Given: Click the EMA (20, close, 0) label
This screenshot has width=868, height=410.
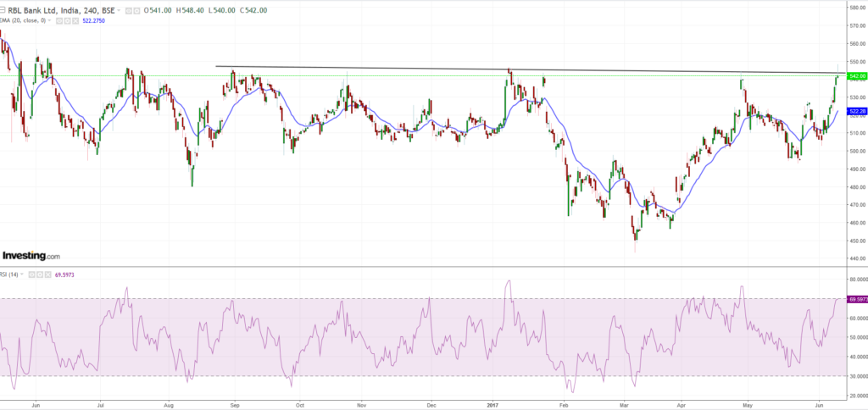Looking at the screenshot, I should pyautogui.click(x=23, y=20).
